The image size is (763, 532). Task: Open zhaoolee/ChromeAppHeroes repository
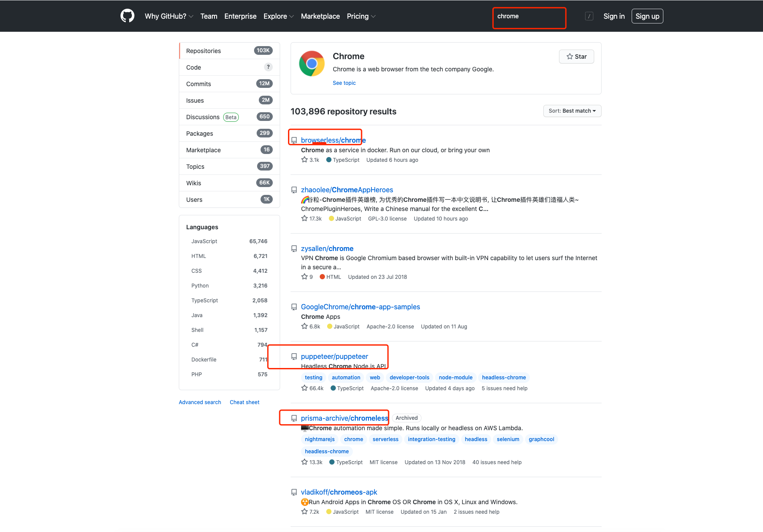point(347,190)
